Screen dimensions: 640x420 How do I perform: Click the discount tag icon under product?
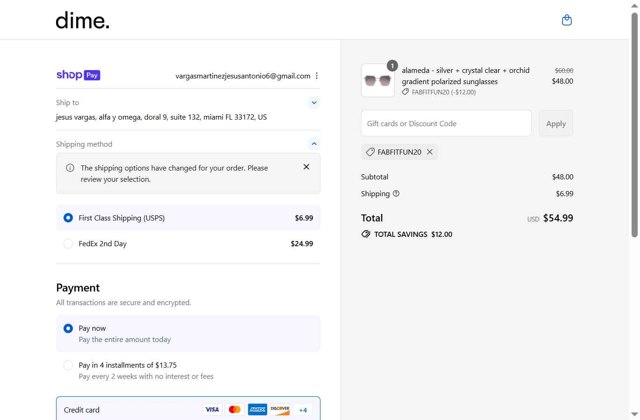(x=405, y=92)
